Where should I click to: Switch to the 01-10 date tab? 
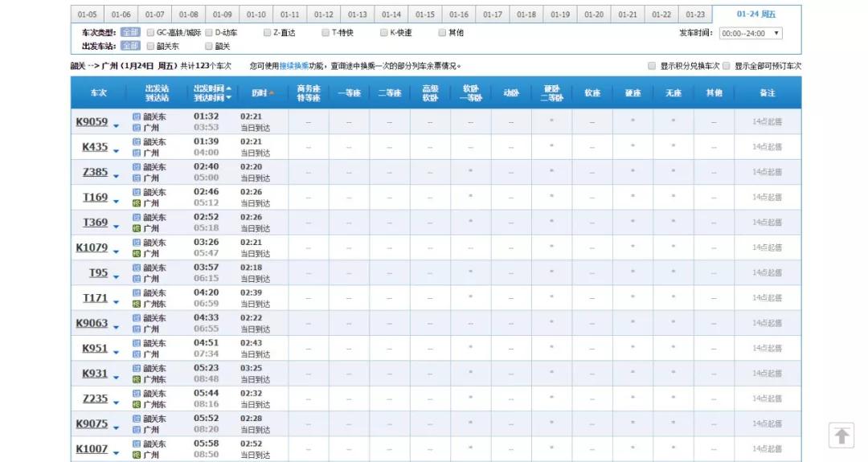256,14
